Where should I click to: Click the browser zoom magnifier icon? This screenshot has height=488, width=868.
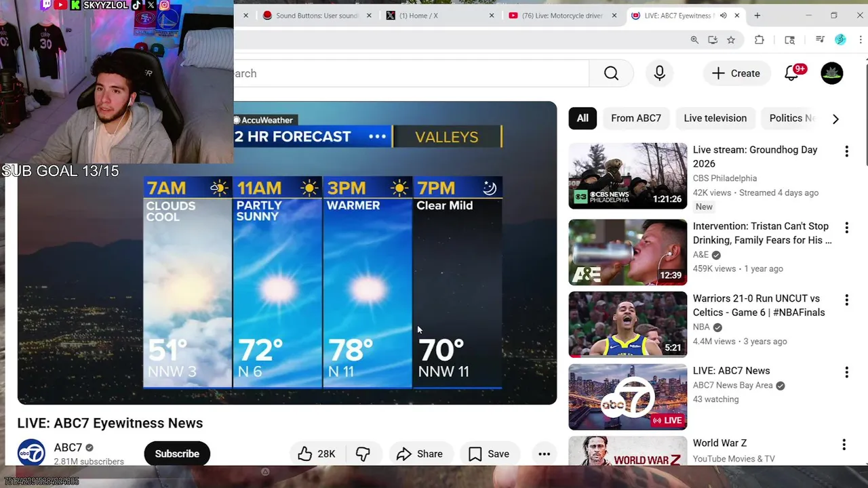point(694,40)
